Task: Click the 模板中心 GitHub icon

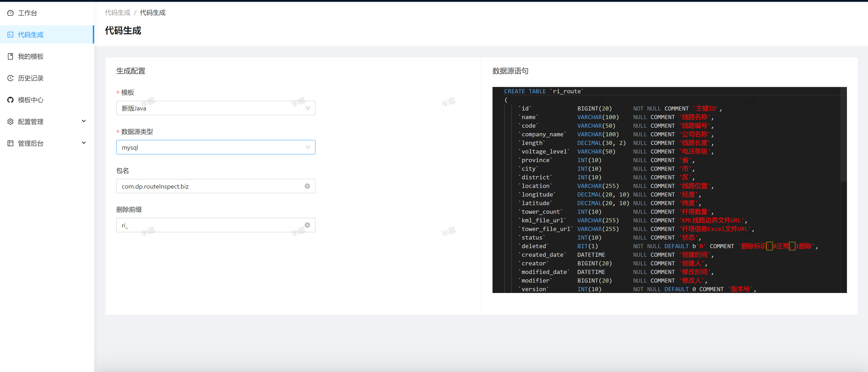Action: (10, 100)
